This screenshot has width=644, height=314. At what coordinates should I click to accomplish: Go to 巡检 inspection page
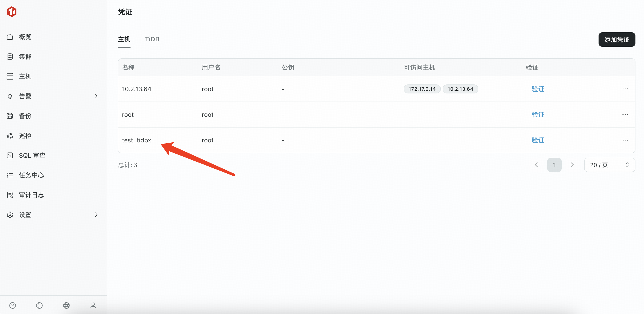[x=25, y=136]
